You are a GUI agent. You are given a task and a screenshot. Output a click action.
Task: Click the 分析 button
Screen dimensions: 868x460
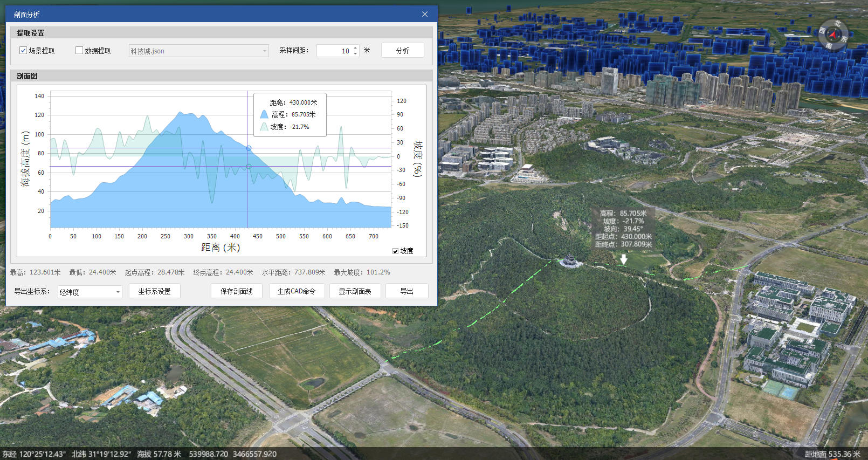click(x=403, y=51)
